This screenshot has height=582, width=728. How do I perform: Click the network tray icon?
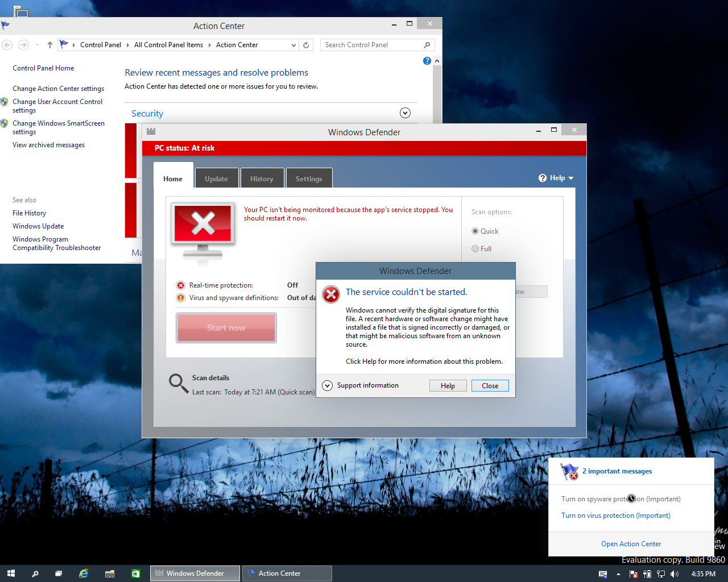point(661,574)
